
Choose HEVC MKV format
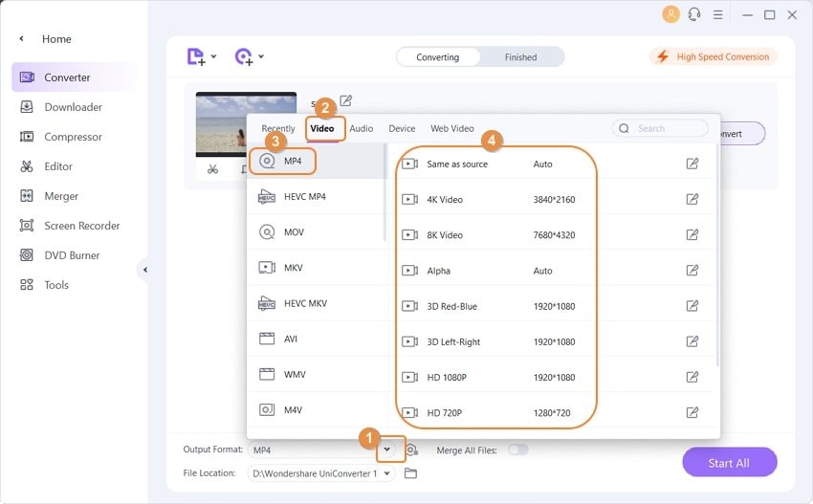coord(316,303)
